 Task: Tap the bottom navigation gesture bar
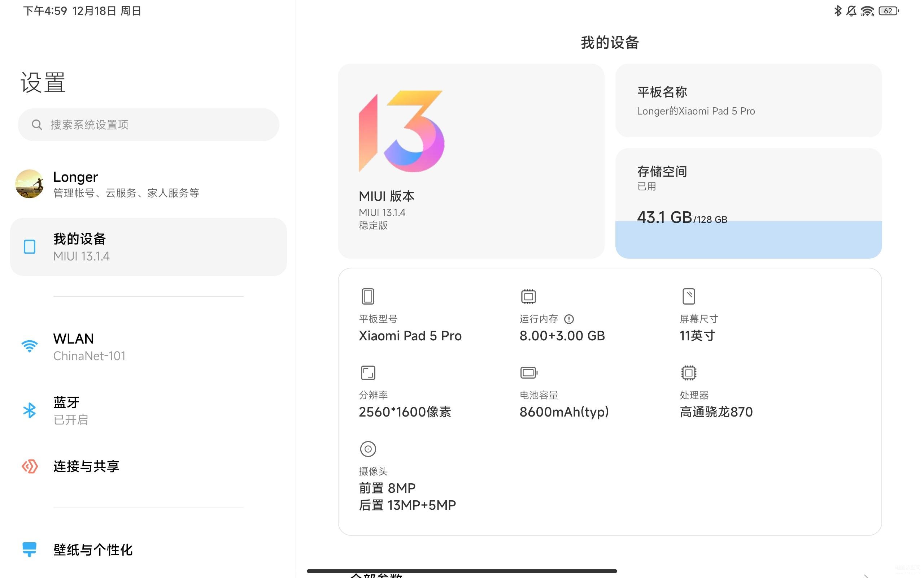click(x=462, y=571)
